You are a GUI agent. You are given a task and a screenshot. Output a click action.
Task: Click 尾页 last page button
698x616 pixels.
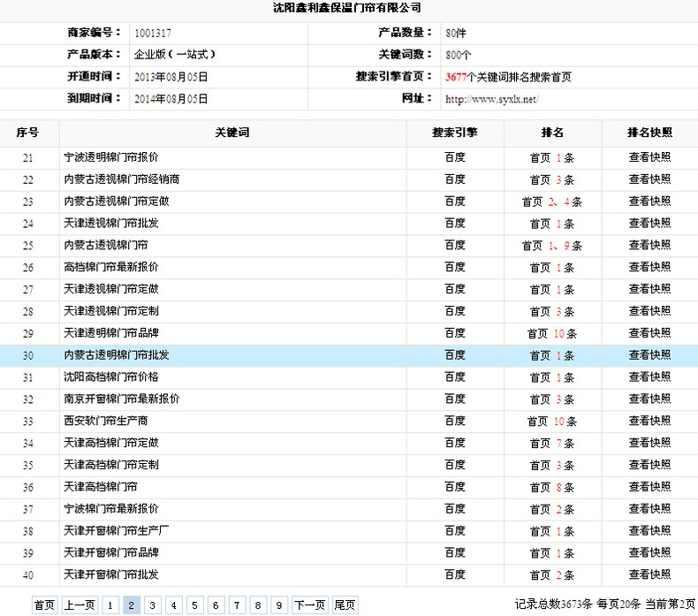[345, 605]
